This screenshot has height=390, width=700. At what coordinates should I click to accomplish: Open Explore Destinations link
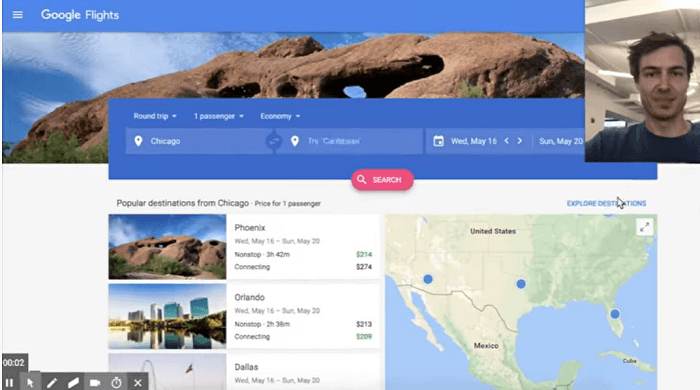point(606,203)
